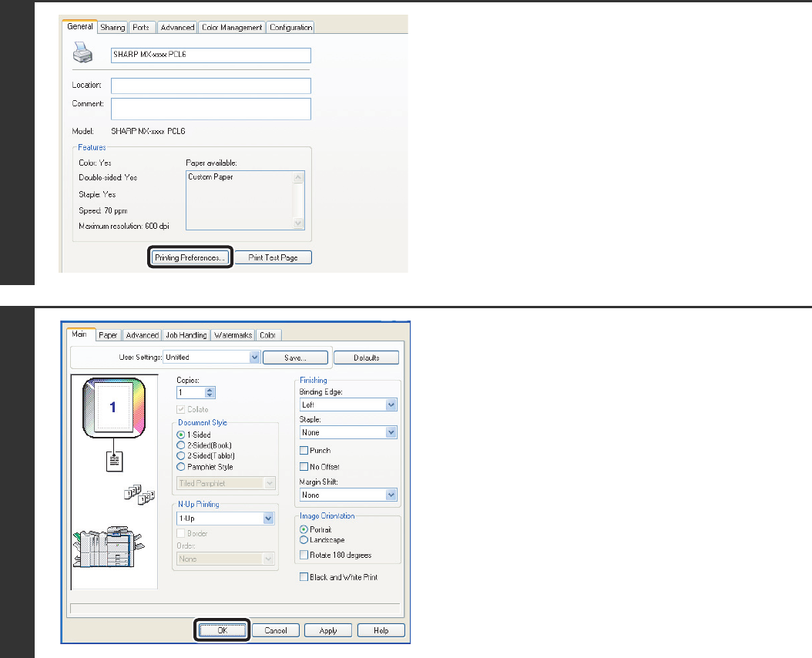Enable the Punch checkbox

tap(304, 451)
